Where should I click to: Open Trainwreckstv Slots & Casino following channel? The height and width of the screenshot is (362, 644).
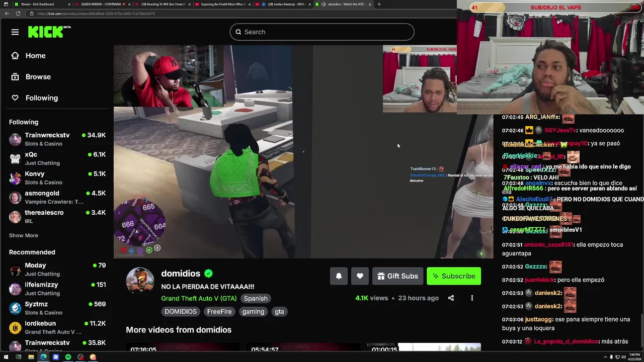pyautogui.click(x=57, y=139)
